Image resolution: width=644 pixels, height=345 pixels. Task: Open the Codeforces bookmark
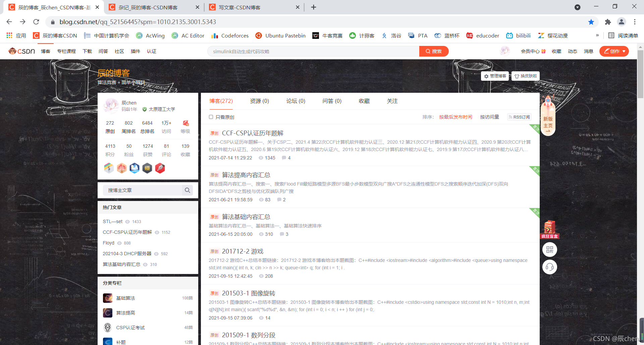tap(230, 36)
